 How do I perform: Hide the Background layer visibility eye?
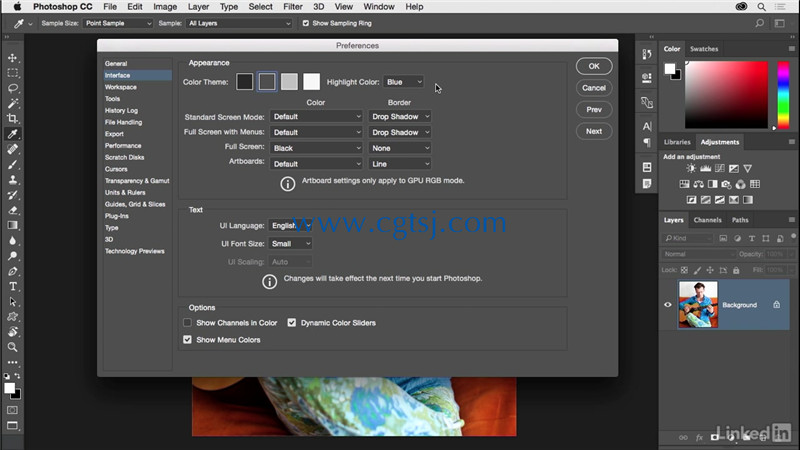point(668,305)
